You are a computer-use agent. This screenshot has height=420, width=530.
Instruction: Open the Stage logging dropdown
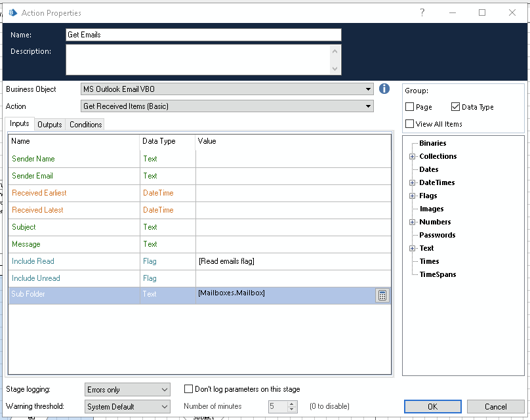click(x=164, y=390)
